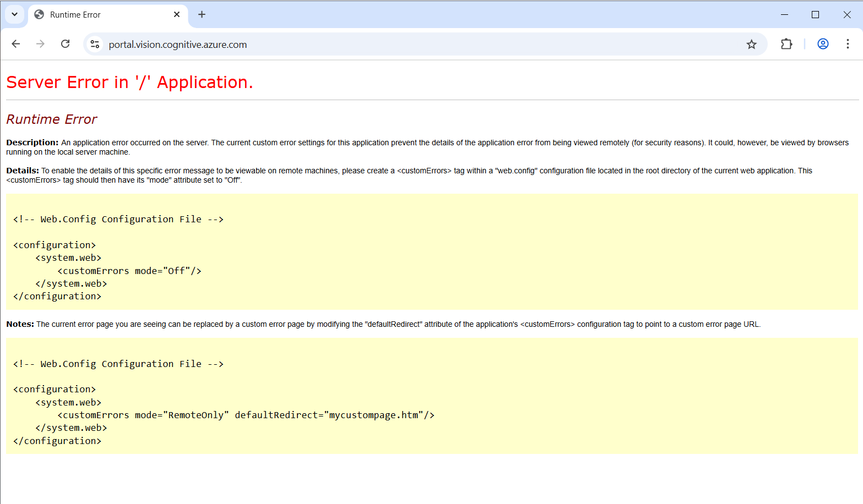Click the forward navigation arrow
This screenshot has height=504, width=863.
[40, 43]
